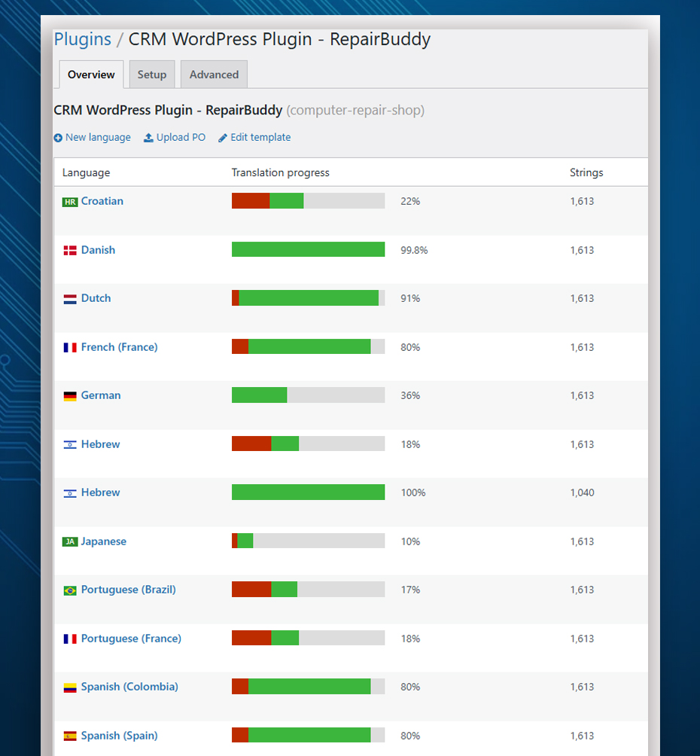The height and width of the screenshot is (756, 700).
Task: Click the Dutch flag icon
Action: (x=70, y=299)
